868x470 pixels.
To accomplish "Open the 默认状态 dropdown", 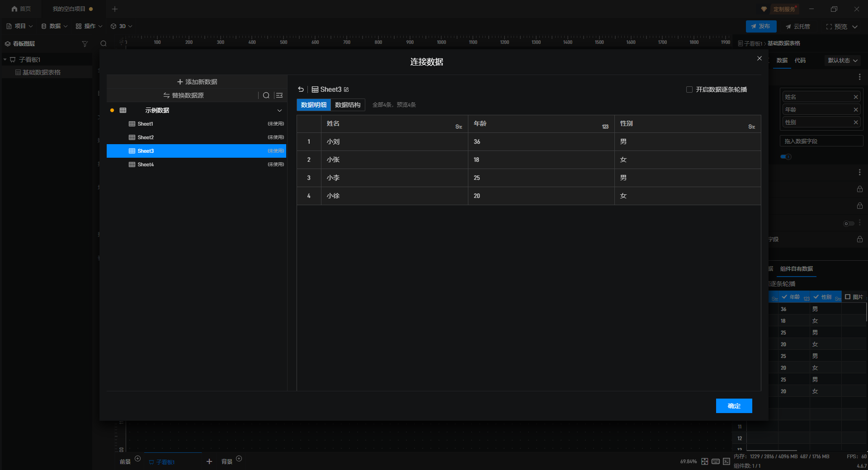I will (842, 61).
